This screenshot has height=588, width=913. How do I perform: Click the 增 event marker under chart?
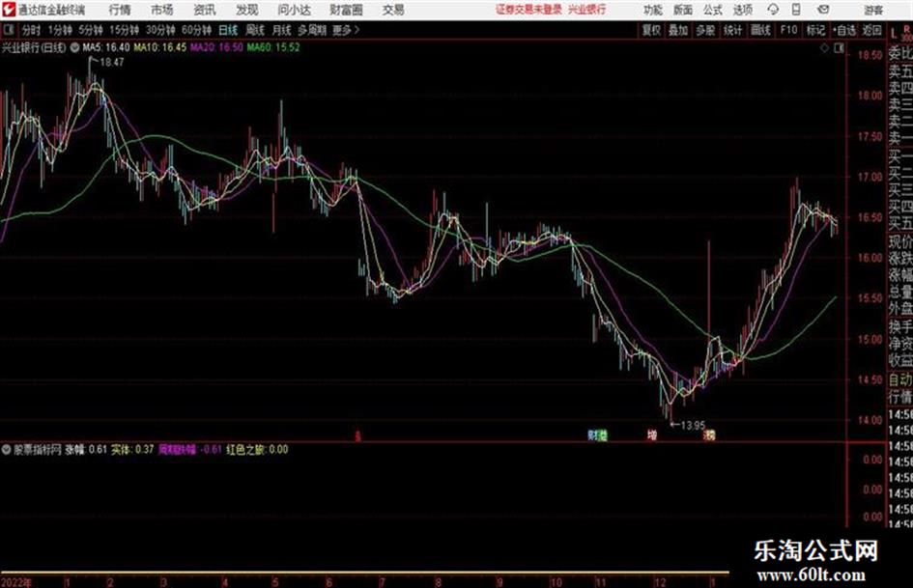point(652,435)
